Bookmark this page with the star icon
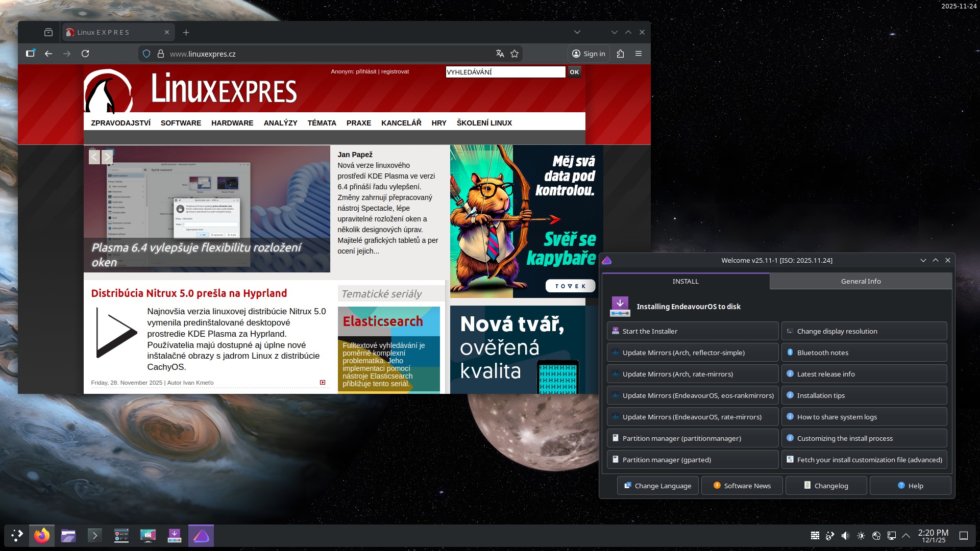 coord(514,54)
